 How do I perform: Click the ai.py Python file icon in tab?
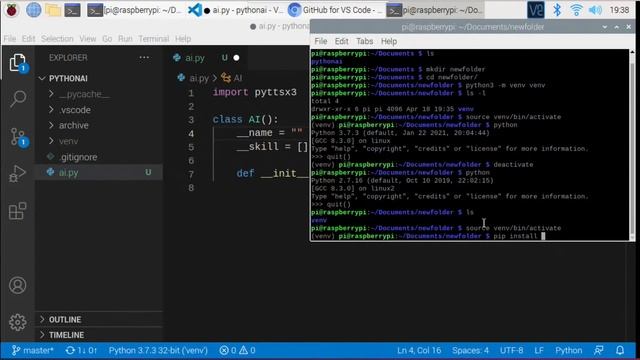[177, 58]
